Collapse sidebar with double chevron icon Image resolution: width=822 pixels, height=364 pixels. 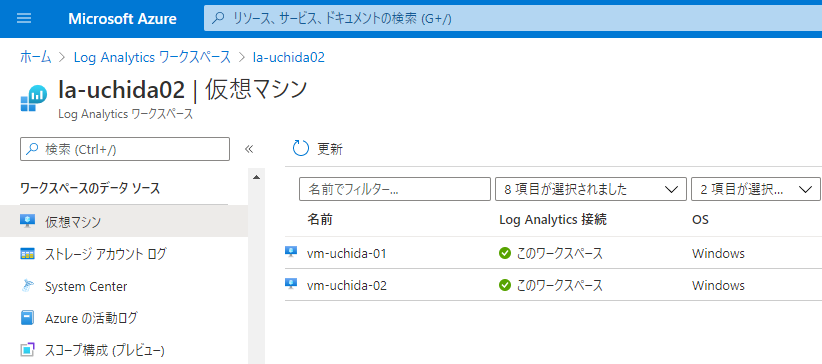click(249, 149)
